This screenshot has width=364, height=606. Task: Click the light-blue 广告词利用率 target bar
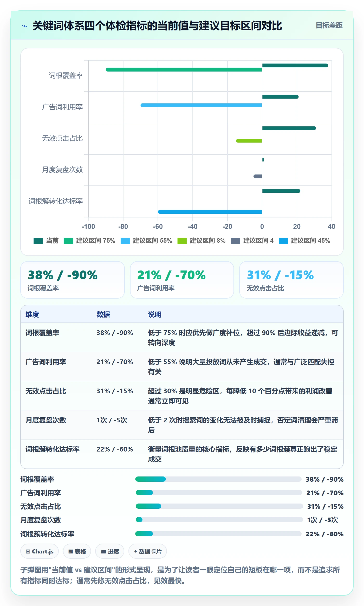click(x=201, y=105)
